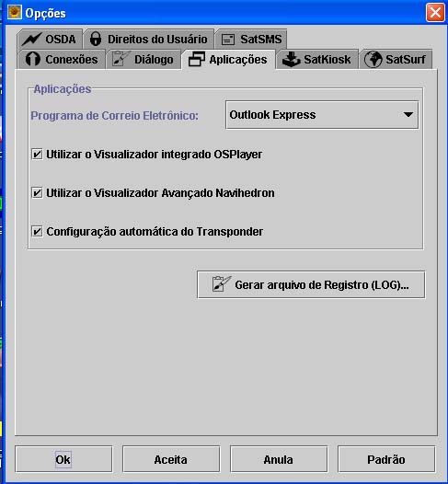Click the SatKiosk download tray icon
This screenshot has width=448, height=484.
tap(291, 59)
